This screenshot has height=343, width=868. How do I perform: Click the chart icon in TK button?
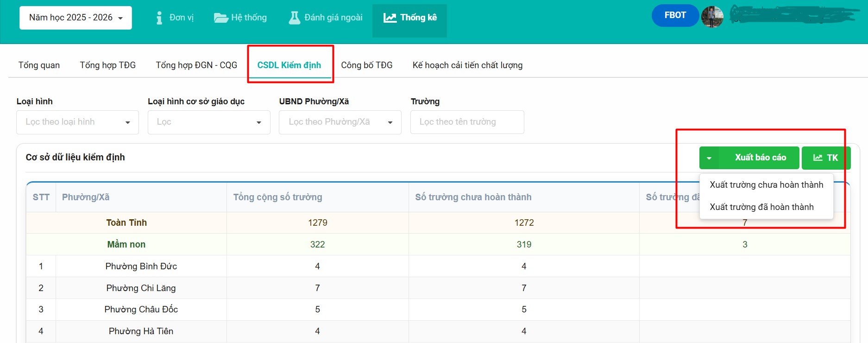[818, 158]
